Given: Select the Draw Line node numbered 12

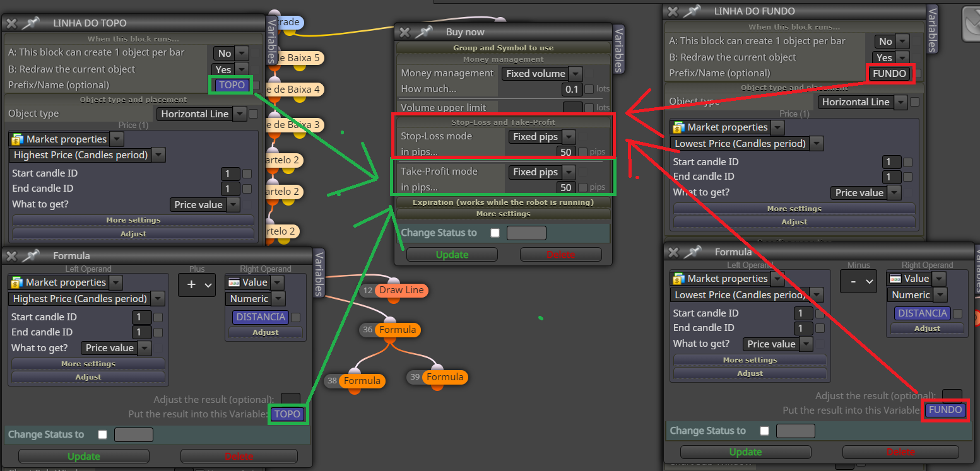Looking at the screenshot, I should click(401, 291).
